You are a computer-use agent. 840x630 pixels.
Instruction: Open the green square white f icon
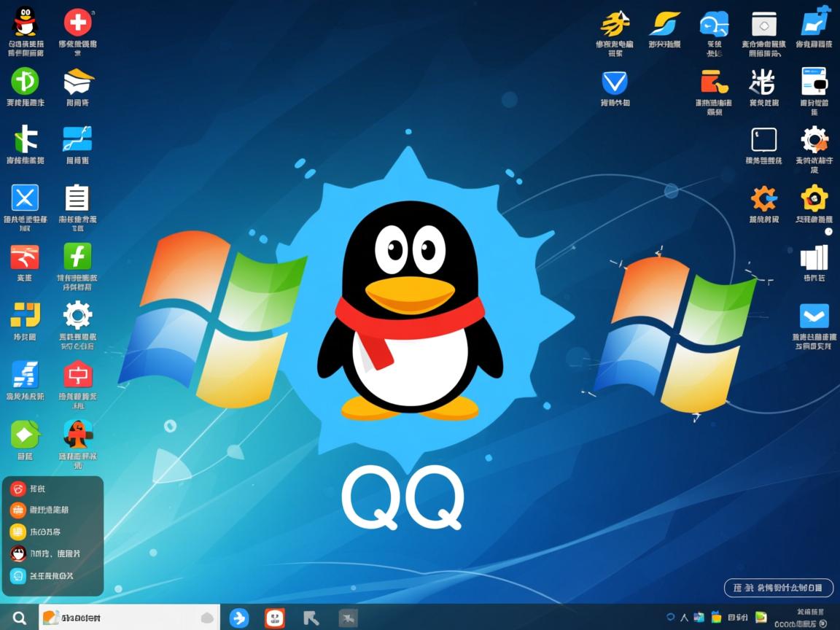[x=77, y=257]
